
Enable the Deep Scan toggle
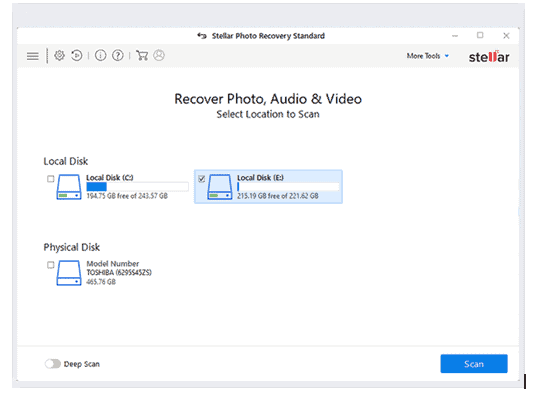tap(53, 364)
